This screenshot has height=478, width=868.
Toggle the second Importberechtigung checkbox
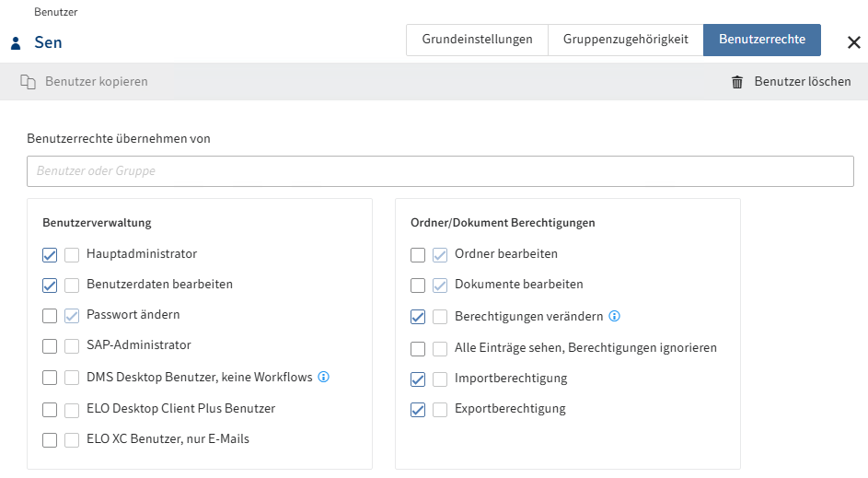440,379
